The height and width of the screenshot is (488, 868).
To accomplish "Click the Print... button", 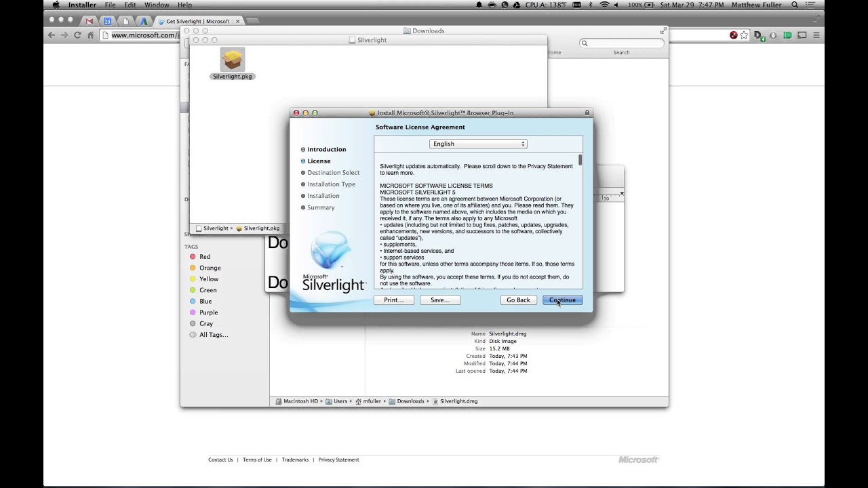I will (394, 300).
